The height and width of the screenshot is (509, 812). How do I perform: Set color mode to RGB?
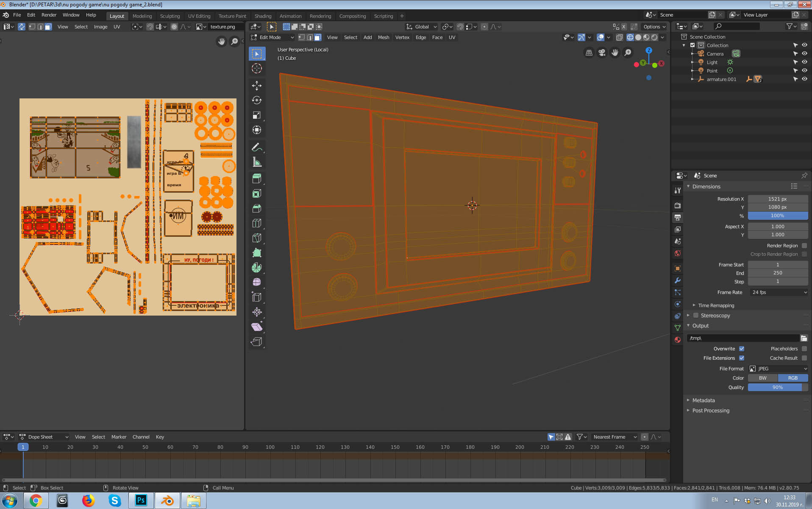point(793,378)
